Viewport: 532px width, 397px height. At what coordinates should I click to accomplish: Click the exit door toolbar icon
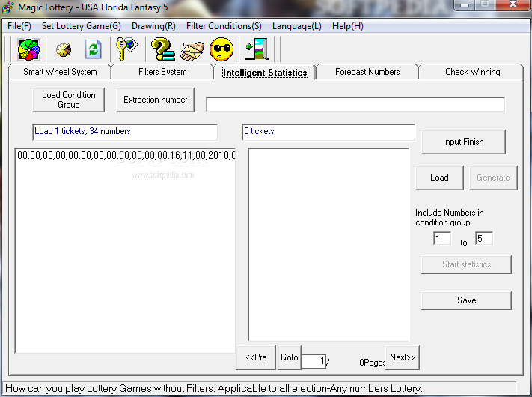pyautogui.click(x=257, y=49)
